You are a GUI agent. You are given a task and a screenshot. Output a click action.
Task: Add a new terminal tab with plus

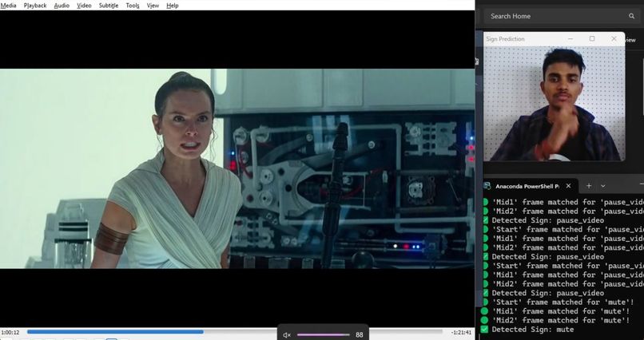pyautogui.click(x=589, y=186)
